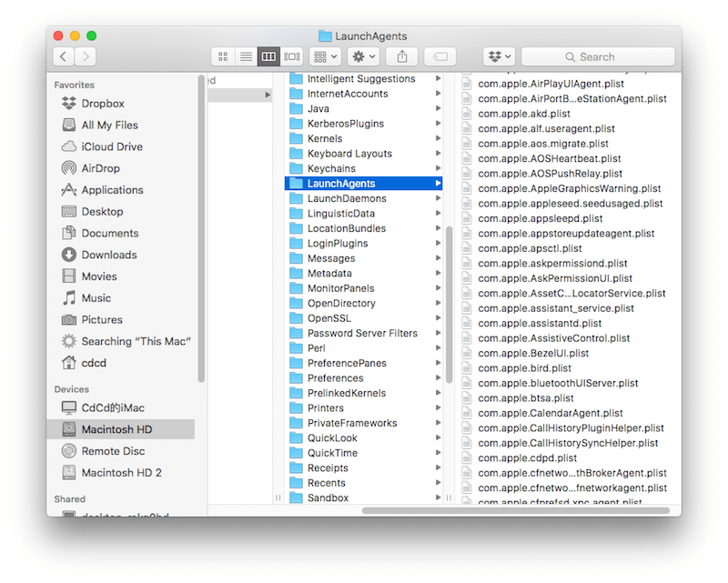Open Pictures from sidebar
728x583 pixels.
tap(121, 320)
